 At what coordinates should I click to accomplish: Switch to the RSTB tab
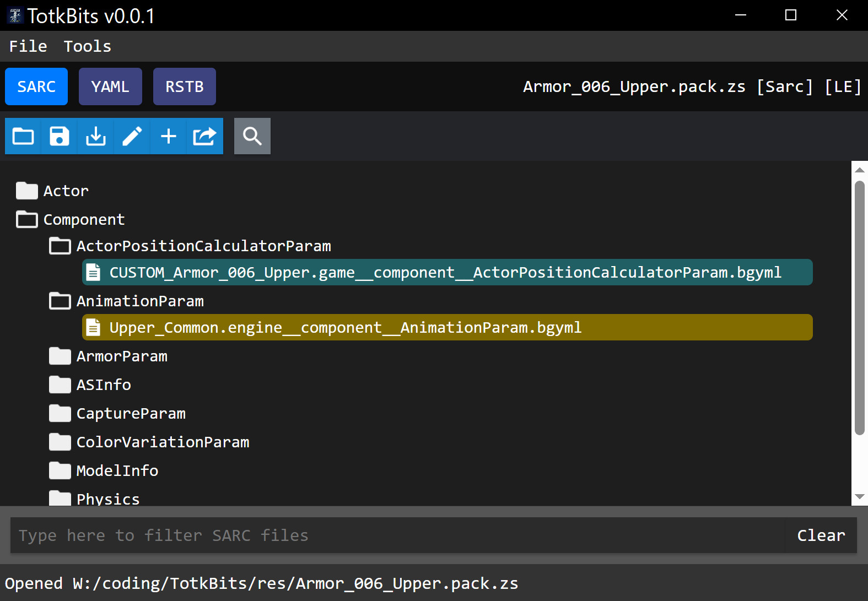tap(185, 86)
